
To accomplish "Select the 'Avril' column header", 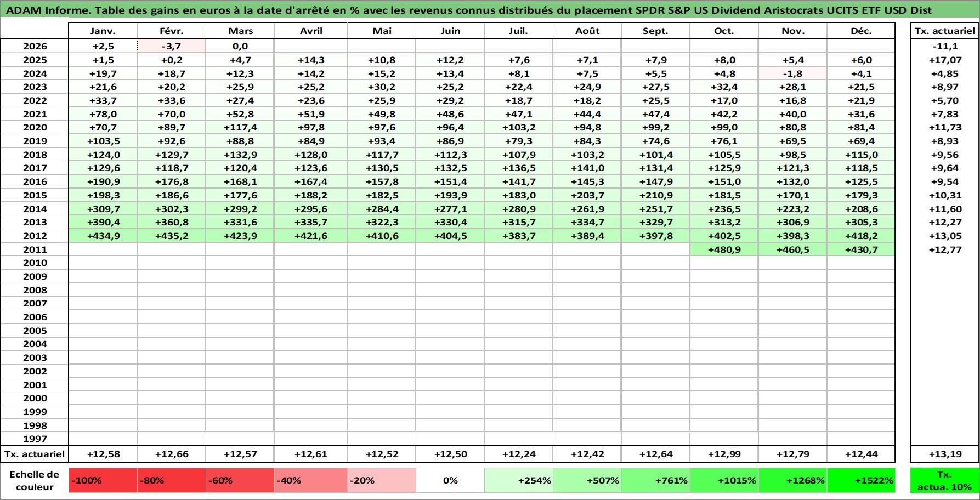I will pos(311,31).
